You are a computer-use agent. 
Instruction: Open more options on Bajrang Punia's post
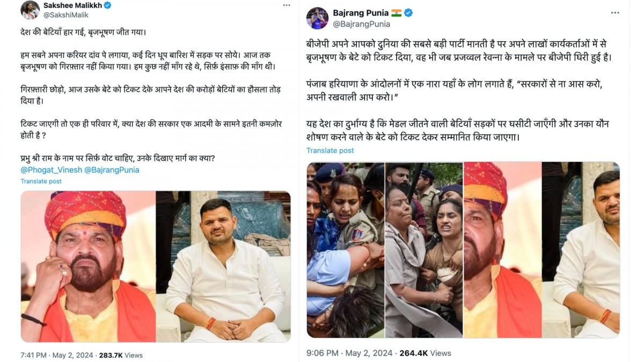(616, 12)
